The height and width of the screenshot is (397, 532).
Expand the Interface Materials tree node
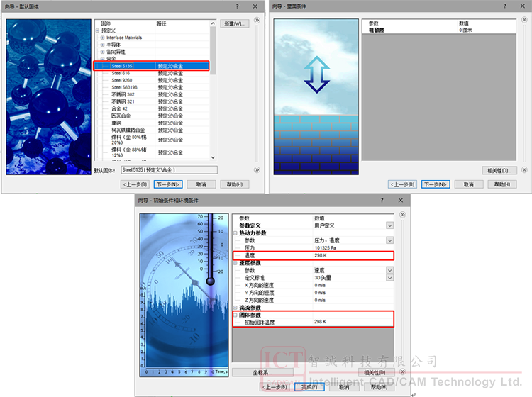tap(102, 38)
